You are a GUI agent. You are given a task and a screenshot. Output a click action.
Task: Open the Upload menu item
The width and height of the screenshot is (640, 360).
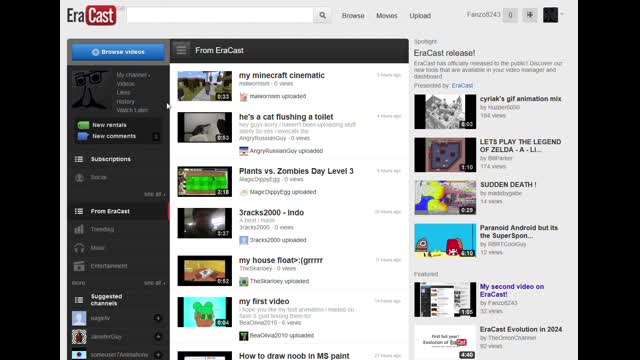pos(420,16)
